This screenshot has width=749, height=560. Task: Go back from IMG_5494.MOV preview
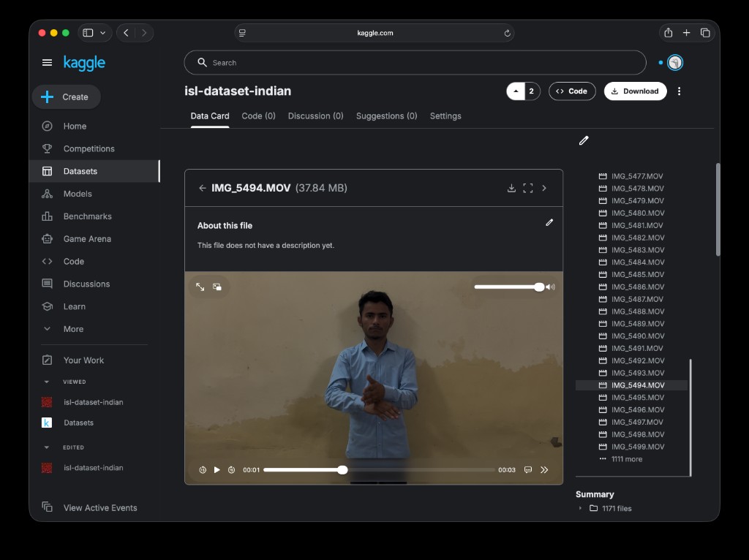[203, 188]
